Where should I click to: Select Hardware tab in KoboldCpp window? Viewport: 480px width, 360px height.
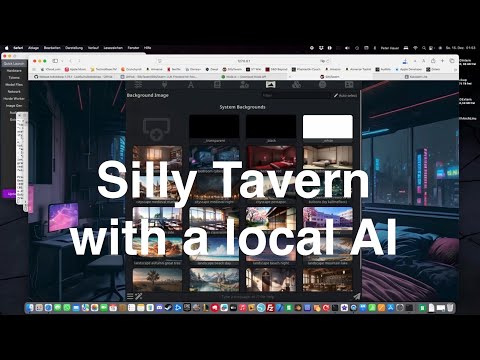[14, 71]
